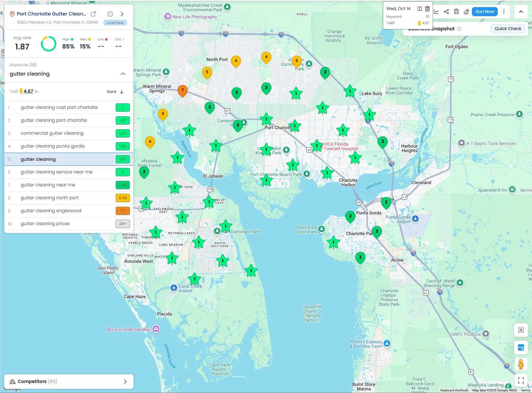The image size is (532, 393).
Task: Open business listing in new tab icon
Action: tap(93, 14)
